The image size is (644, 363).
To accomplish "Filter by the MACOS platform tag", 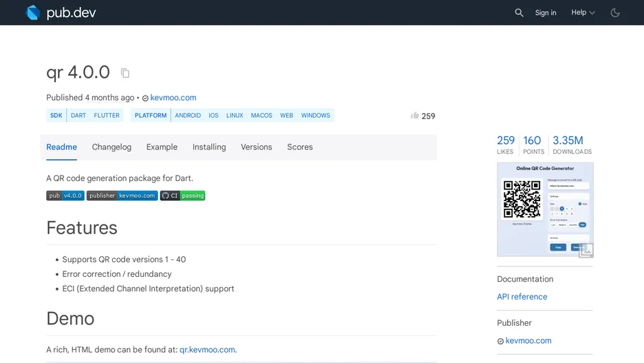I will [261, 116].
